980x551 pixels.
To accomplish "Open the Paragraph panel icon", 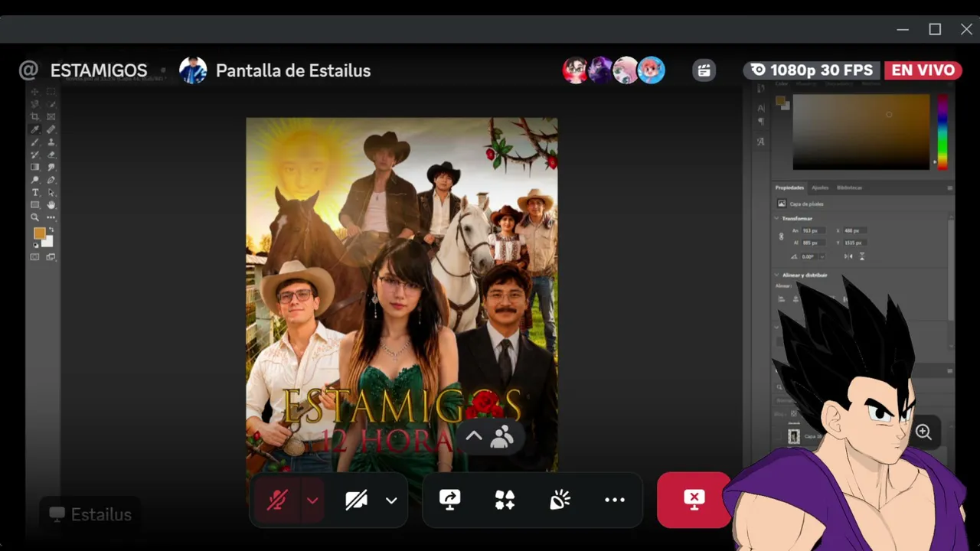I will 761,122.
